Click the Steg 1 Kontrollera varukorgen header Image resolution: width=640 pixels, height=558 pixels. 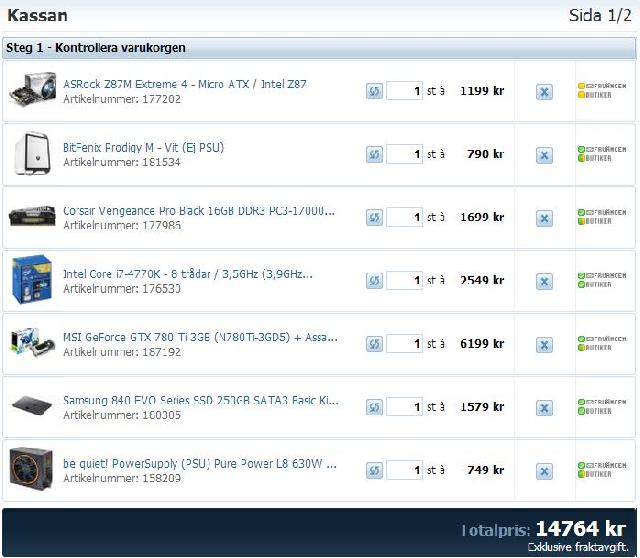click(96, 48)
